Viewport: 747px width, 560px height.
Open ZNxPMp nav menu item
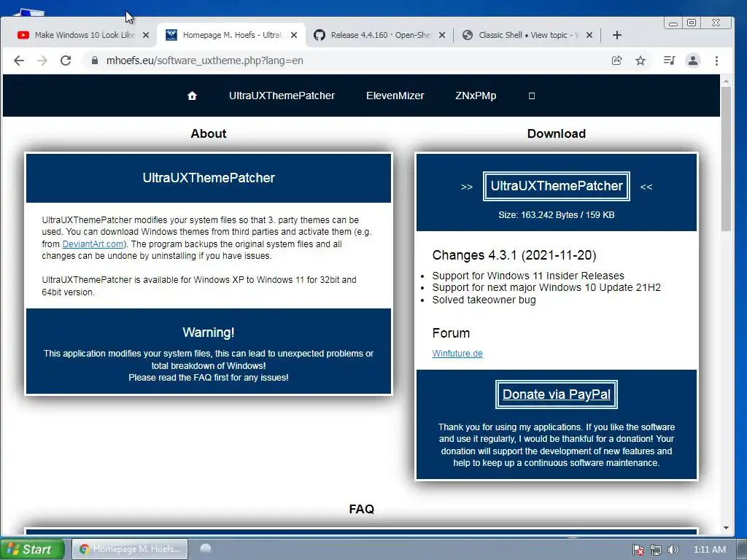pyautogui.click(x=476, y=96)
